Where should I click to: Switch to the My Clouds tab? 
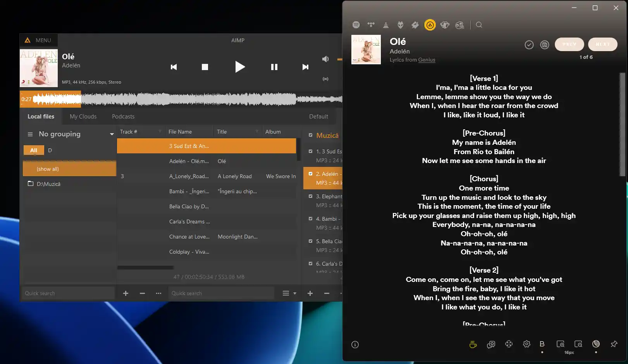[x=83, y=117]
